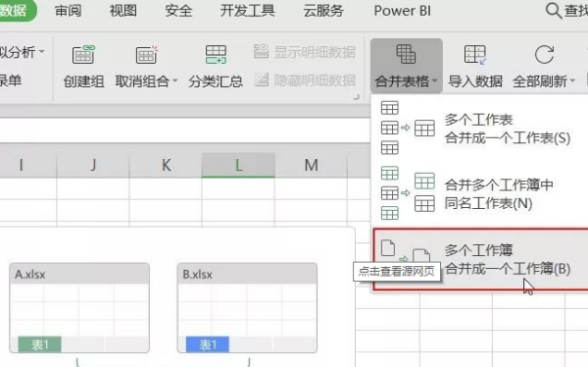Open the 开发工具 tab
The image size is (588, 367).
tap(248, 11)
